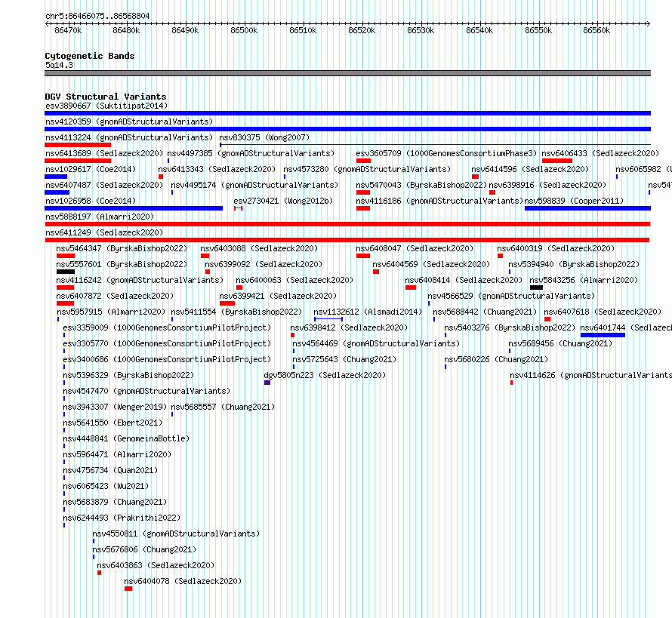This screenshot has width=672, height=618.
Task: Click the nsv5641550 (Ebert2021) label
Action: click(x=113, y=423)
